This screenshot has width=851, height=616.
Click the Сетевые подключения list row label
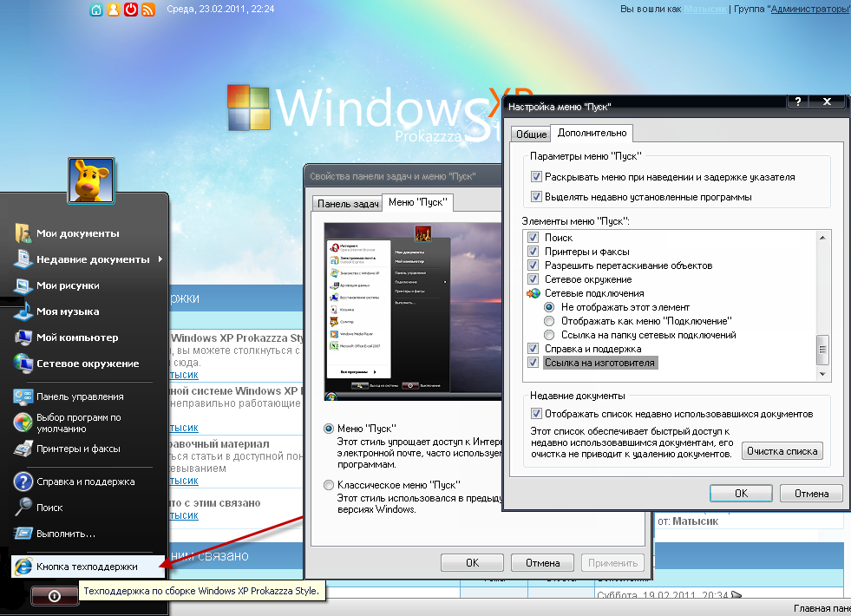point(594,293)
